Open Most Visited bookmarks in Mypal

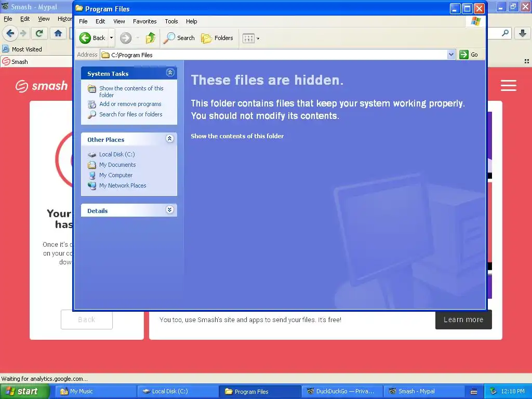(22, 49)
